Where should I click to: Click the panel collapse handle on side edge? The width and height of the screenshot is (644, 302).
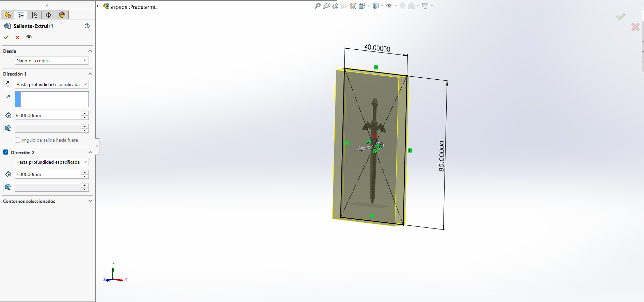tap(97, 146)
